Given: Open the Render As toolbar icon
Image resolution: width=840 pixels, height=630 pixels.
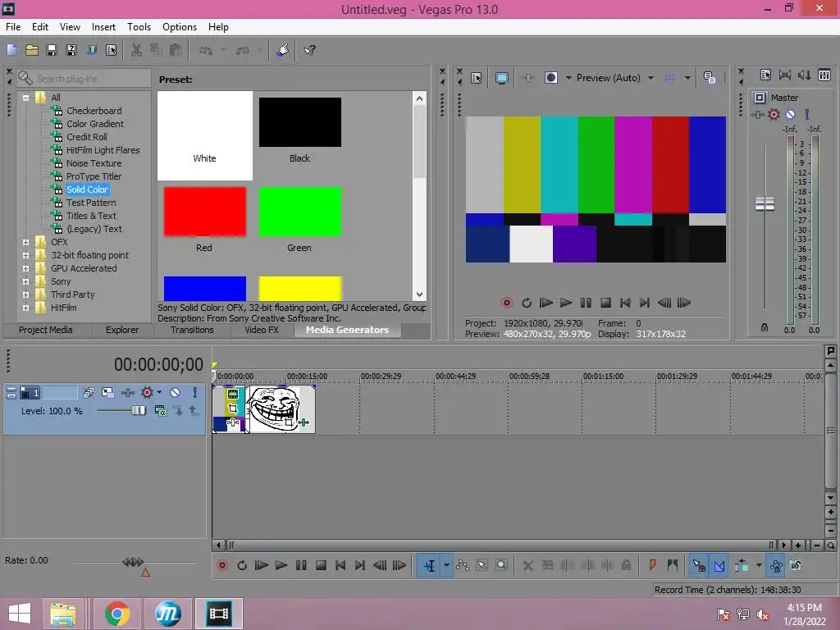Looking at the screenshot, I should pyautogui.click(x=91, y=50).
